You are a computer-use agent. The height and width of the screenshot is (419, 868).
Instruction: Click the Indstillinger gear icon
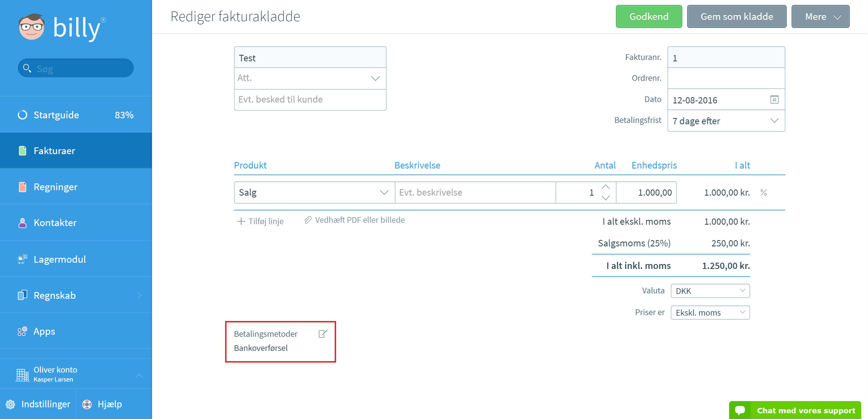point(11,404)
